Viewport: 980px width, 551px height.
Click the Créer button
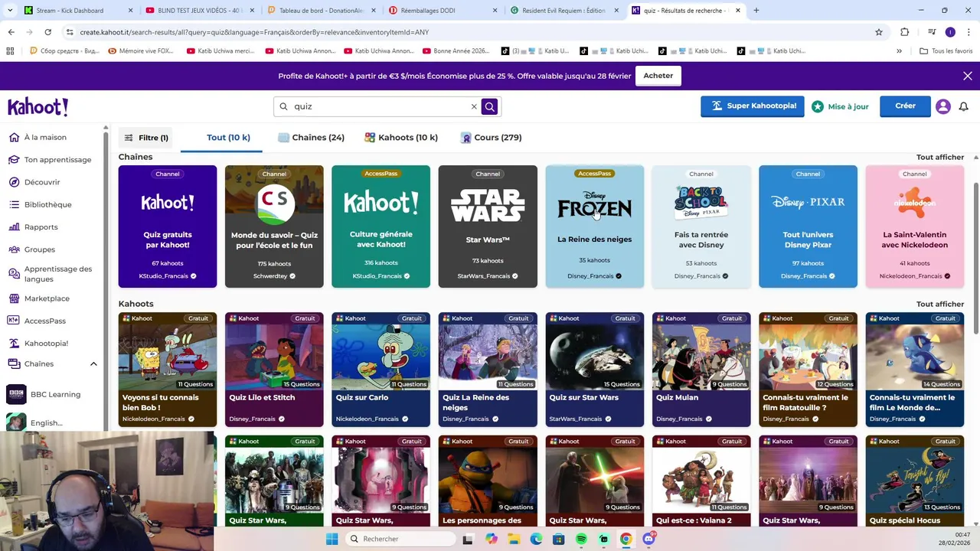click(x=905, y=106)
